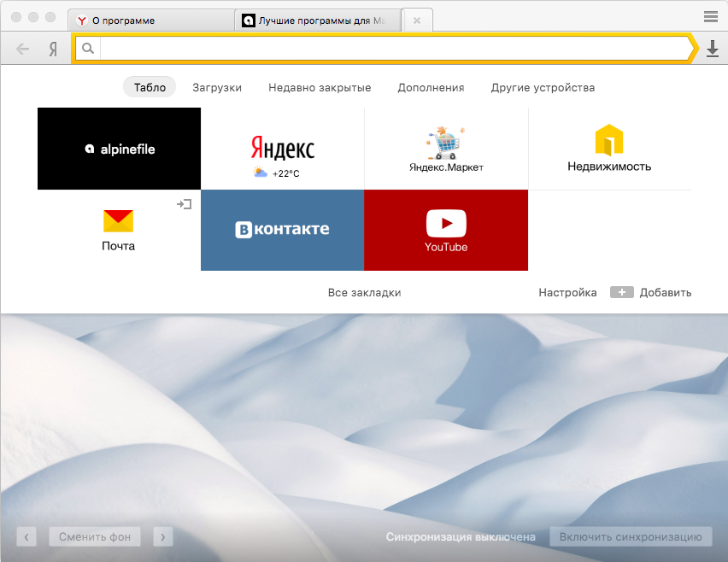
Task: Open the YouTube tile
Action: pyautogui.click(x=446, y=231)
